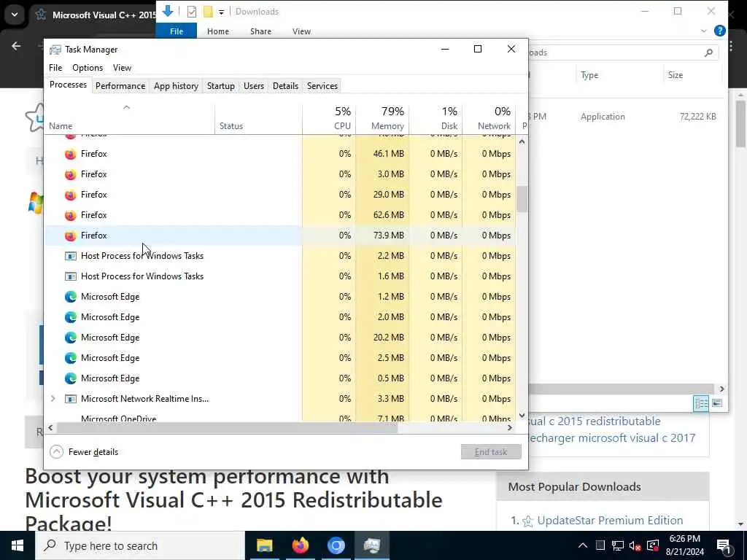The image size is (747, 560).
Task: Click the search magnifier in Downloads window
Action: coord(708,52)
